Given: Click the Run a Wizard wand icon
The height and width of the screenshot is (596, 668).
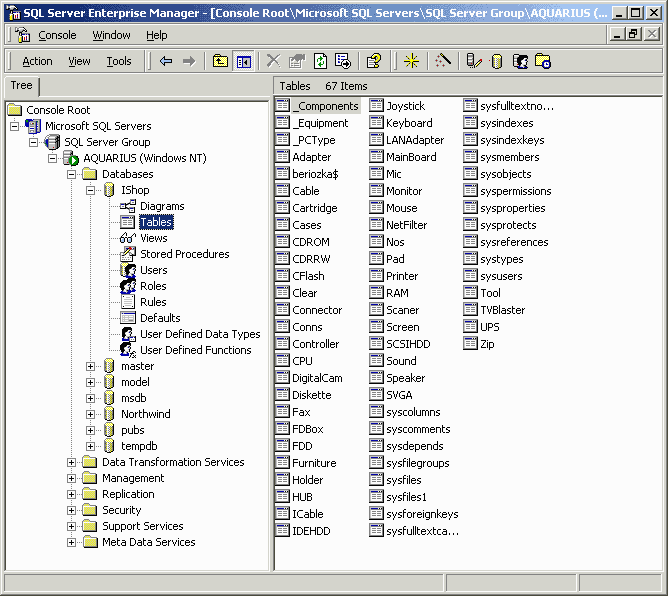Looking at the screenshot, I should 443,61.
